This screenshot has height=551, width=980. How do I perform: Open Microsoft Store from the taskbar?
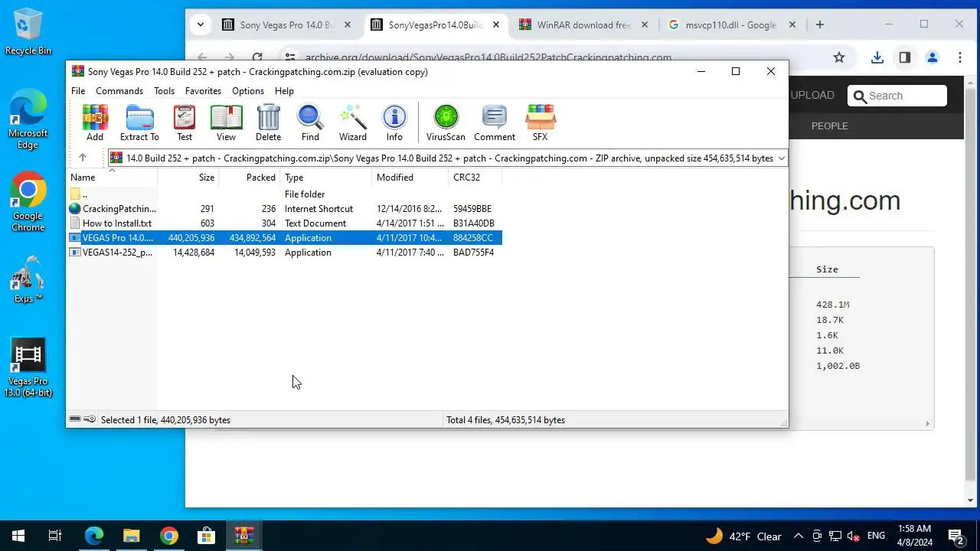[207, 536]
